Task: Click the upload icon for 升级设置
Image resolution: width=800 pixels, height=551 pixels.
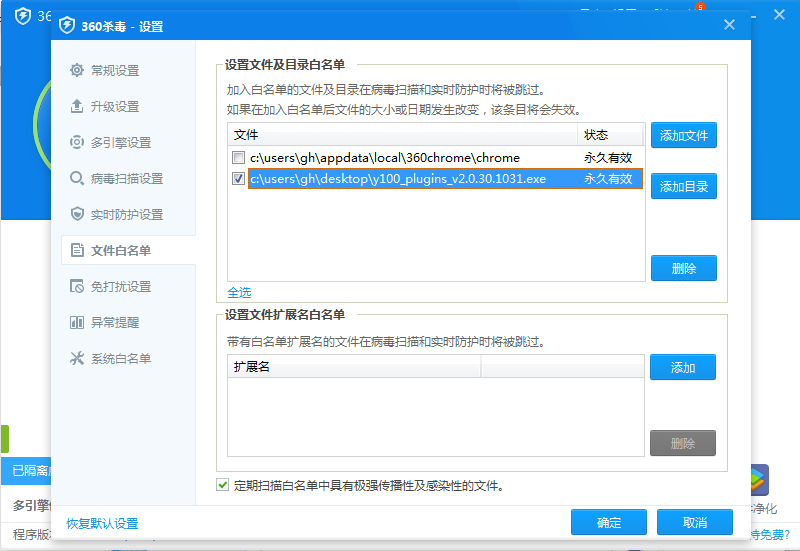Action: pyautogui.click(x=77, y=106)
